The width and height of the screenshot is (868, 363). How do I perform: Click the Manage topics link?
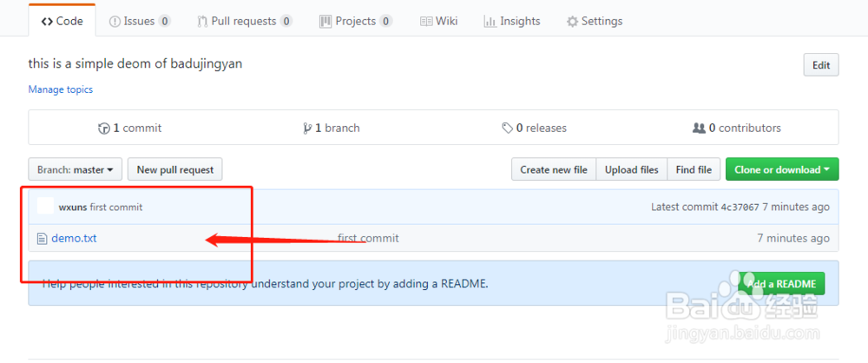click(61, 89)
